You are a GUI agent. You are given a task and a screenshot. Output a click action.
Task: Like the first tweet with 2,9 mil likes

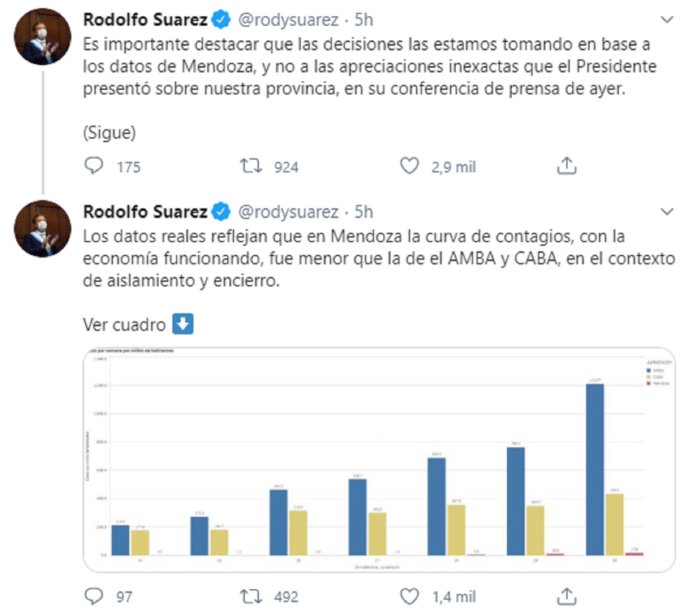click(x=409, y=166)
